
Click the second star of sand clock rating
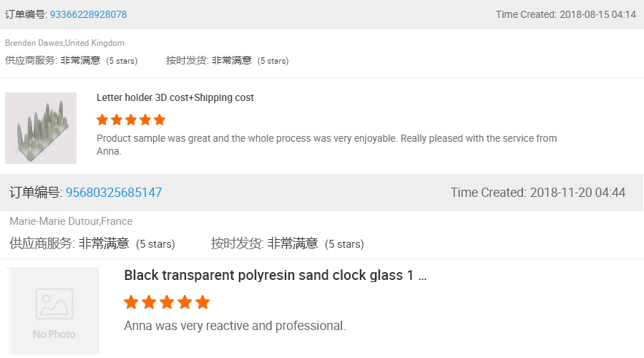pos(149,302)
